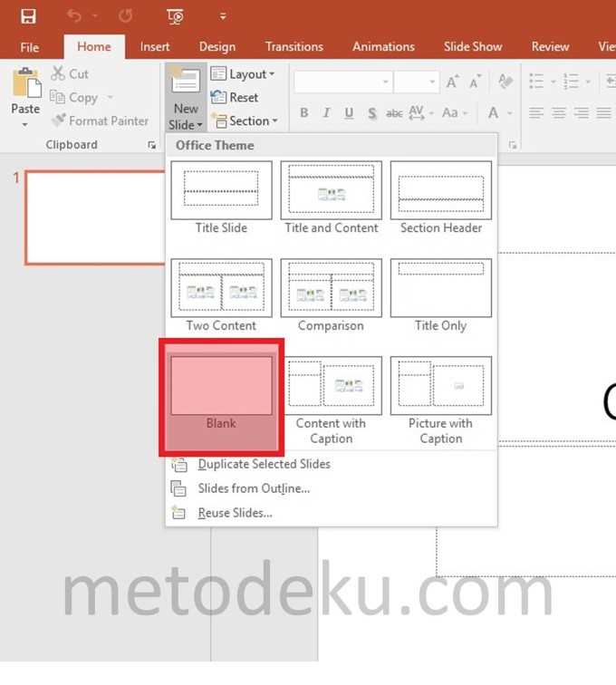The height and width of the screenshot is (685, 616).
Task: Click the New Slide icon
Action: tap(186, 82)
